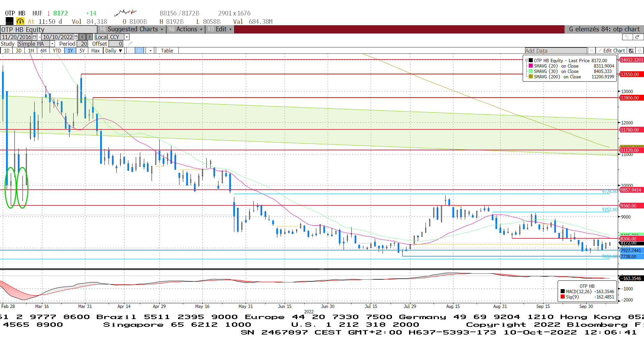
Task: Switch to line chart type icon
Action: click(131, 51)
